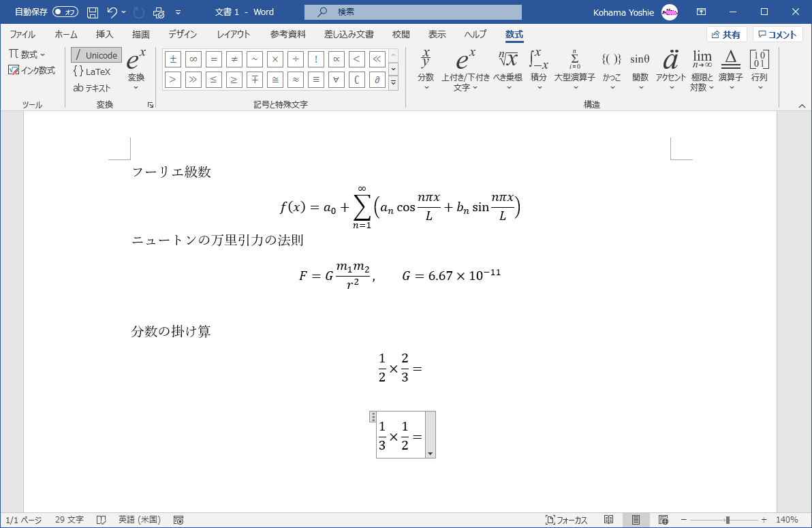
Task: Switch to the 校閲 tab
Action: pos(401,34)
